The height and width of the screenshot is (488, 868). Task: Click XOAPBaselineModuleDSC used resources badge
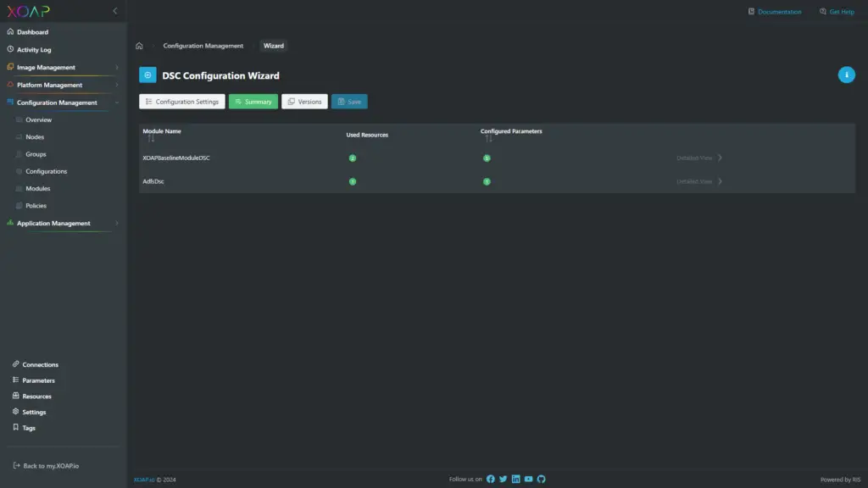(x=353, y=158)
